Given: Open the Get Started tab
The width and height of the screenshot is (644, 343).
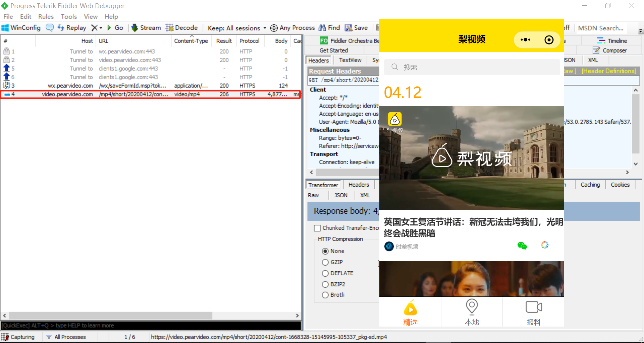Looking at the screenshot, I should pos(334,51).
